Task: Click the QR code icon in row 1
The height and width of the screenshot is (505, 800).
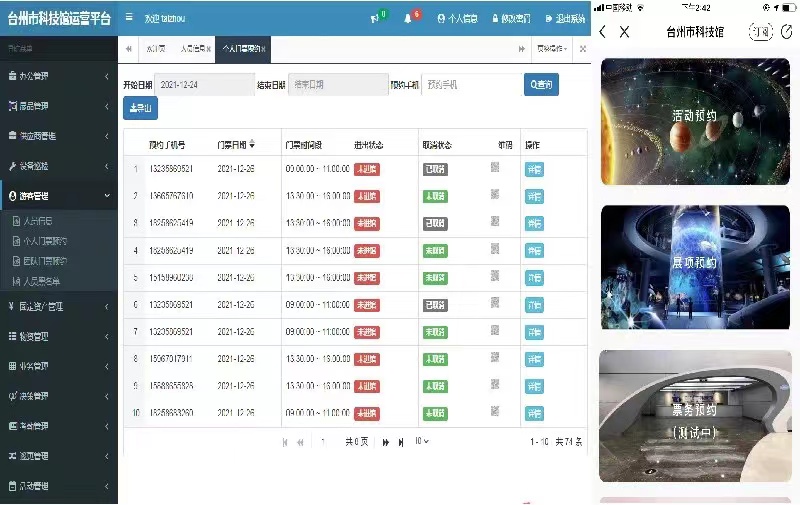Action: (x=495, y=168)
